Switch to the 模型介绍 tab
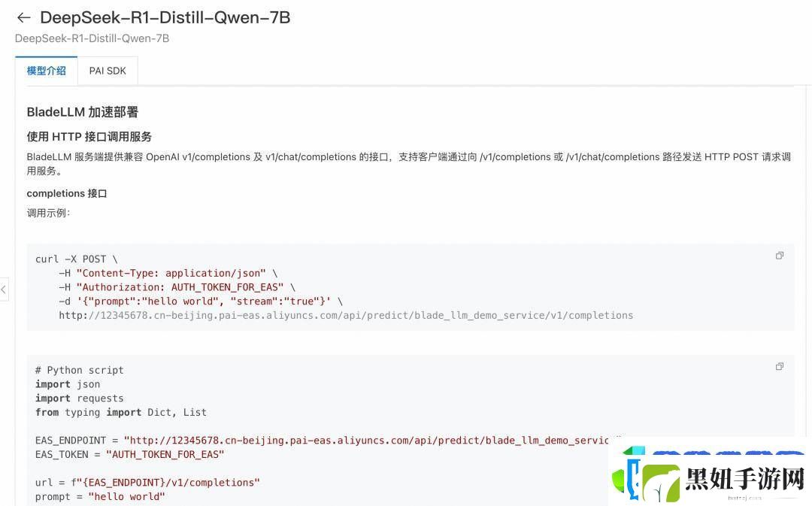 [x=46, y=71]
